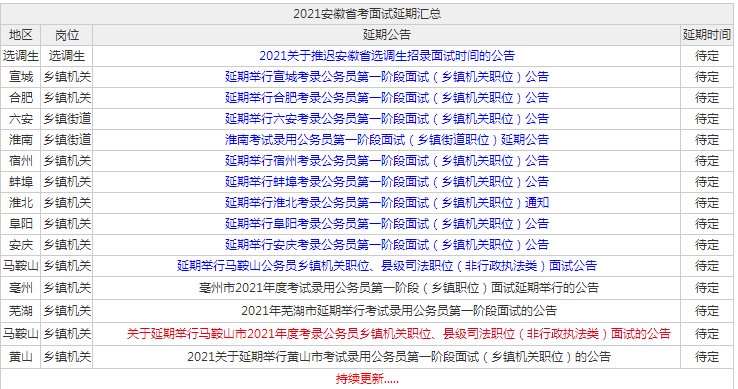738x389 pixels.
Task: Click 乡镇机关 in the 合肥 row
Action: (x=67, y=97)
